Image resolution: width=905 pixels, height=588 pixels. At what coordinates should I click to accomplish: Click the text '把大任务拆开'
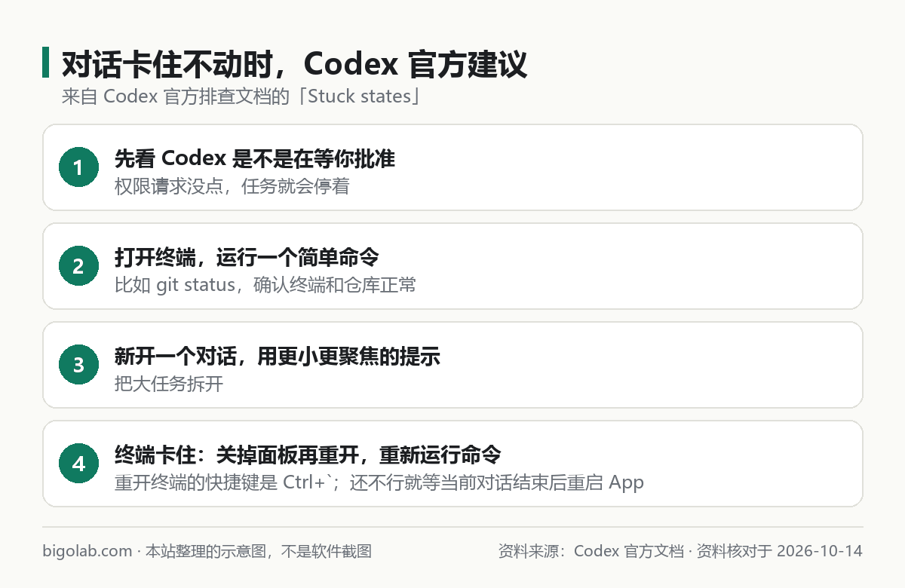tap(169, 384)
